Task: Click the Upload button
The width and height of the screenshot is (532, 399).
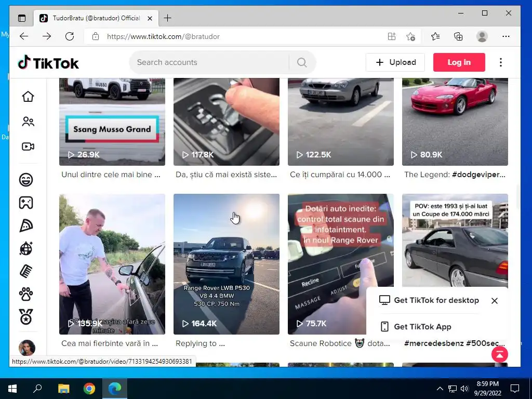Action: coord(395,62)
